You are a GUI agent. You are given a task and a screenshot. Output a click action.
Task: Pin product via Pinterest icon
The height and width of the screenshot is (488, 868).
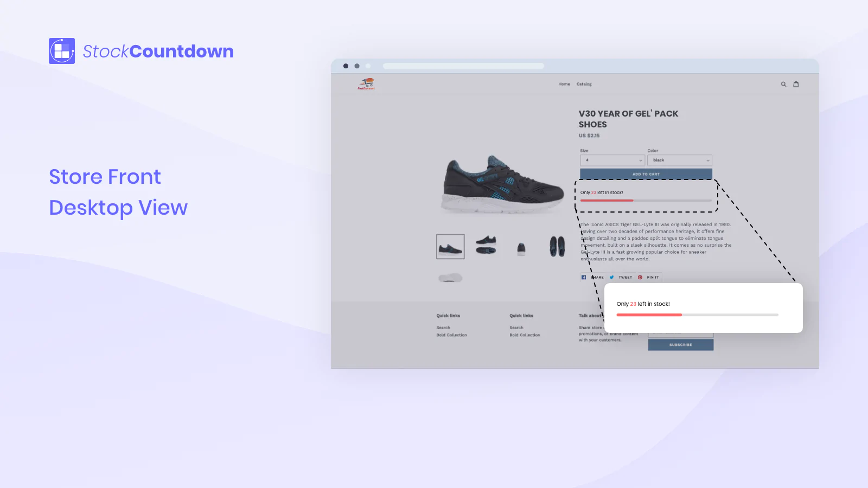640,277
